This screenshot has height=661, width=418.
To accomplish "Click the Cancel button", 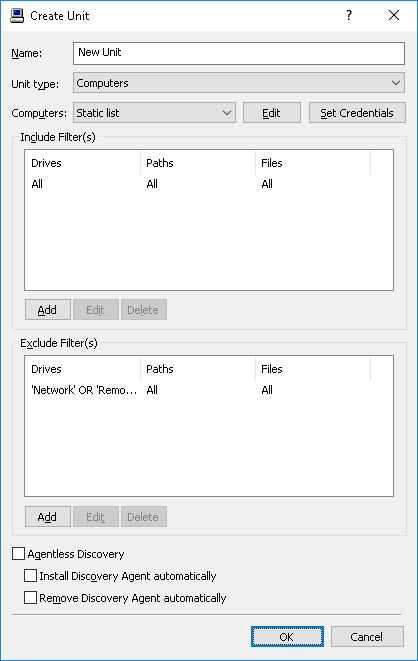I will (x=367, y=637).
